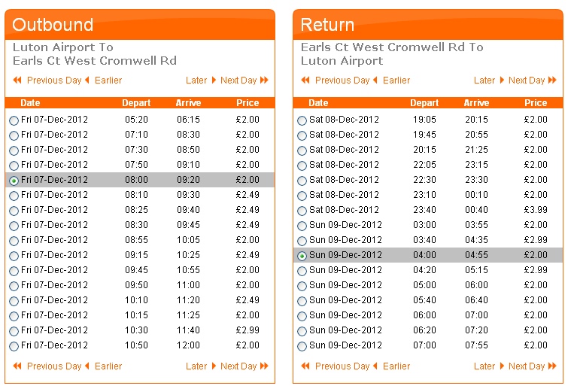Click double-right arrow icon in Outbound top navigation
The height and width of the screenshot is (392, 574).
(264, 81)
